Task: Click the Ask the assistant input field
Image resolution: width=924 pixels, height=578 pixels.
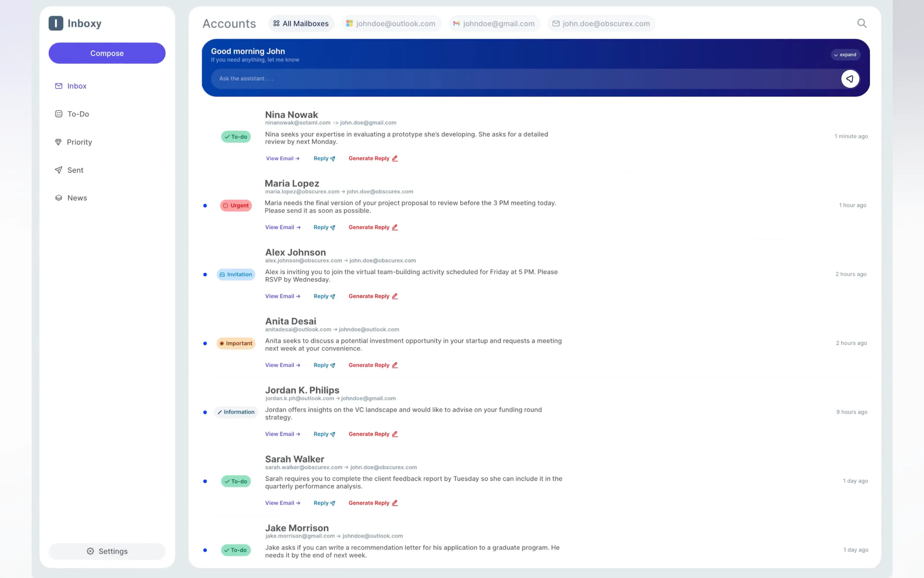Action: 523,79
